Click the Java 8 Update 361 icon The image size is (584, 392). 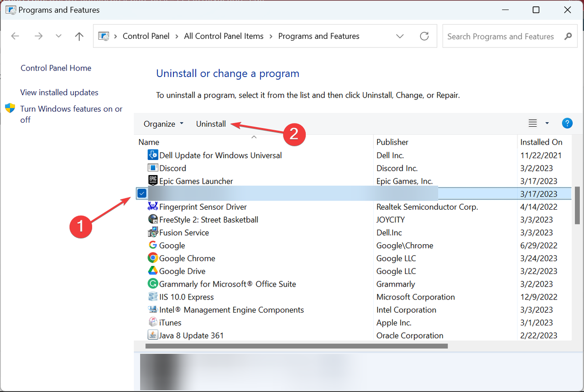pyautogui.click(x=153, y=335)
